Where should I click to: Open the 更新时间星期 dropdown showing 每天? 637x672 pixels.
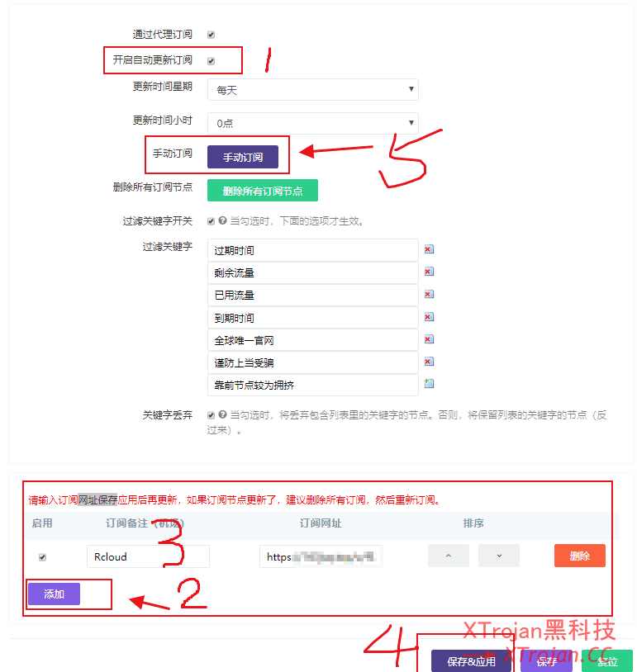click(312, 90)
